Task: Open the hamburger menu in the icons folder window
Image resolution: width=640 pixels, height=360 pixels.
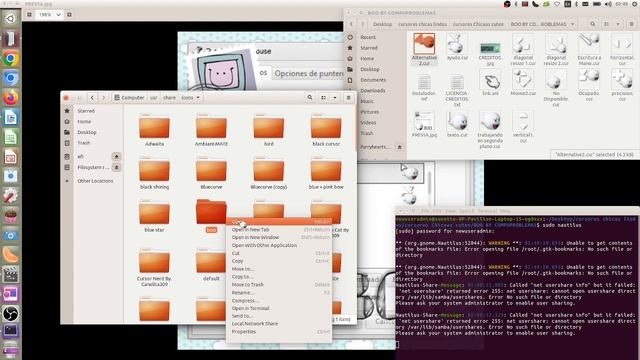Action: 349,98
